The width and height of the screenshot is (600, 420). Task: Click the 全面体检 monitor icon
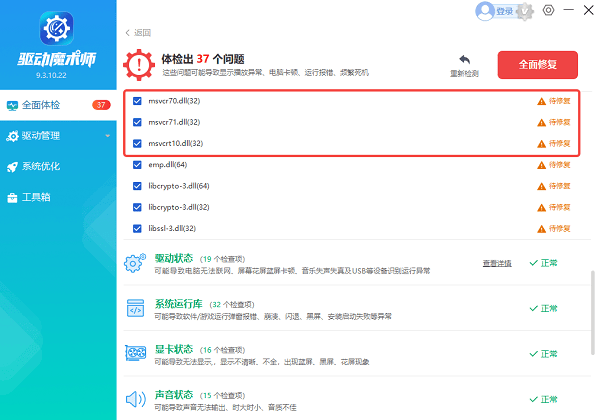pyautogui.click(x=12, y=106)
